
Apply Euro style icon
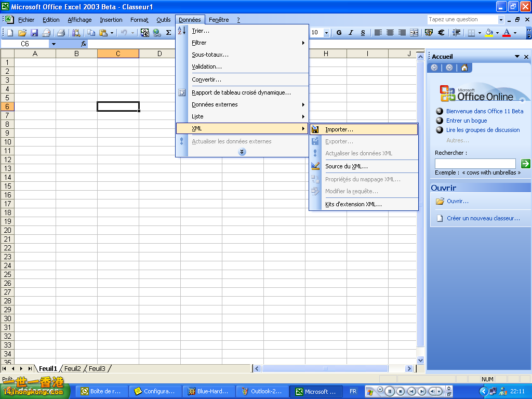pyautogui.click(x=441, y=33)
